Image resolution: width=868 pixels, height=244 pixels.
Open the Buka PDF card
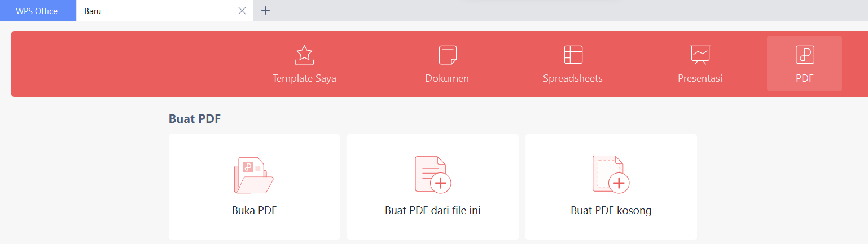(x=254, y=187)
